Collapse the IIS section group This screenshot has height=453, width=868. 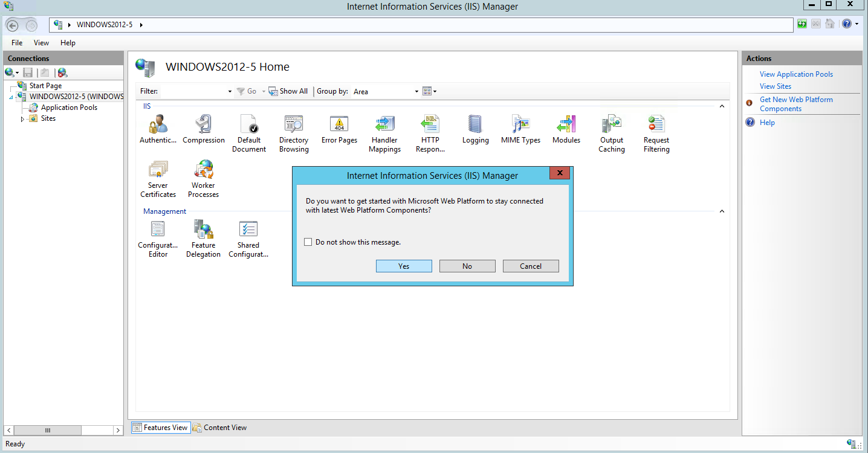click(x=721, y=106)
